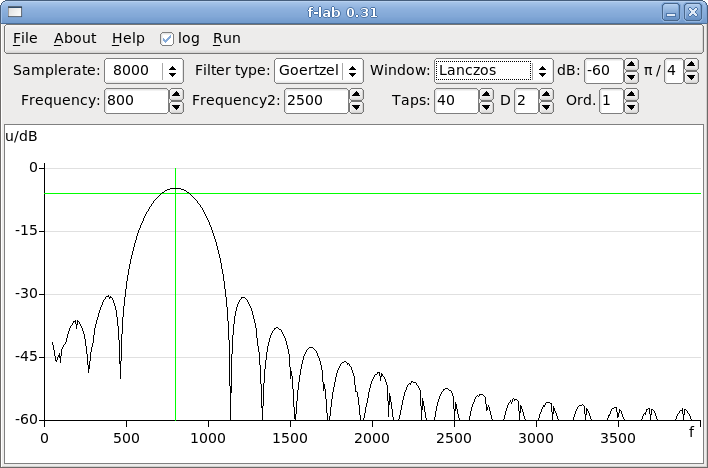This screenshot has height=468, width=708.
Task: Decrease the π divisor down arrow
Action: (x=691, y=77)
